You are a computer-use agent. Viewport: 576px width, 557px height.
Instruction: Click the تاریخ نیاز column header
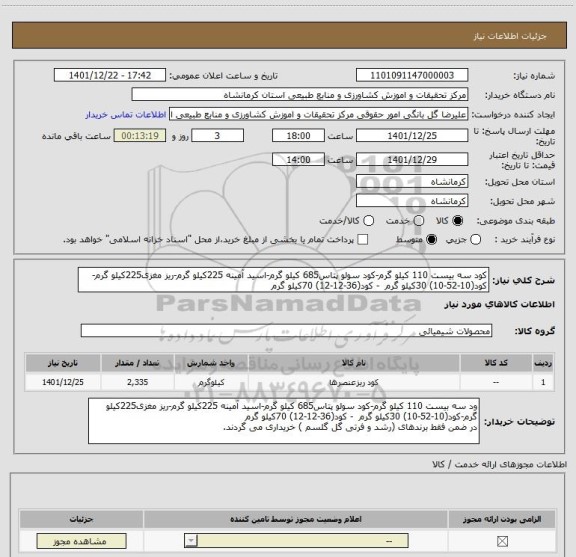(63, 363)
